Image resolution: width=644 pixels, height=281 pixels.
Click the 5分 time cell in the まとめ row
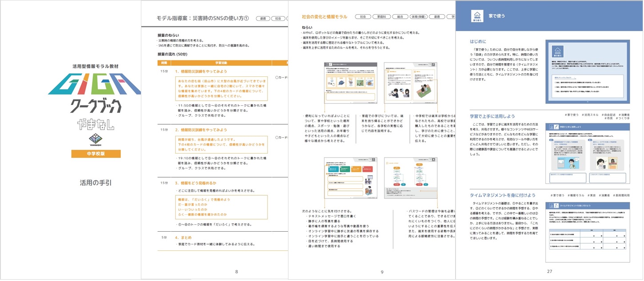click(164, 237)
